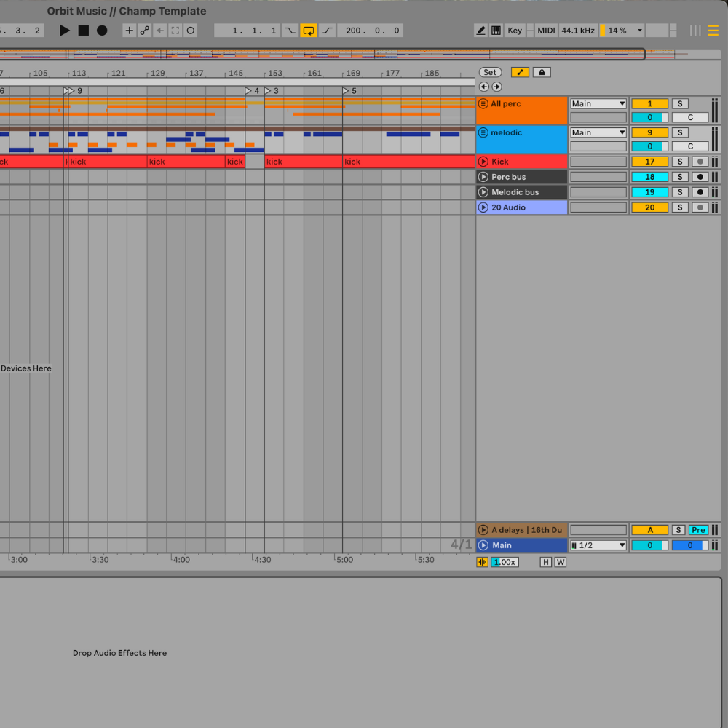This screenshot has height=728, width=728.
Task: Open the Main track 1/2 output dropdown
Action: click(598, 545)
